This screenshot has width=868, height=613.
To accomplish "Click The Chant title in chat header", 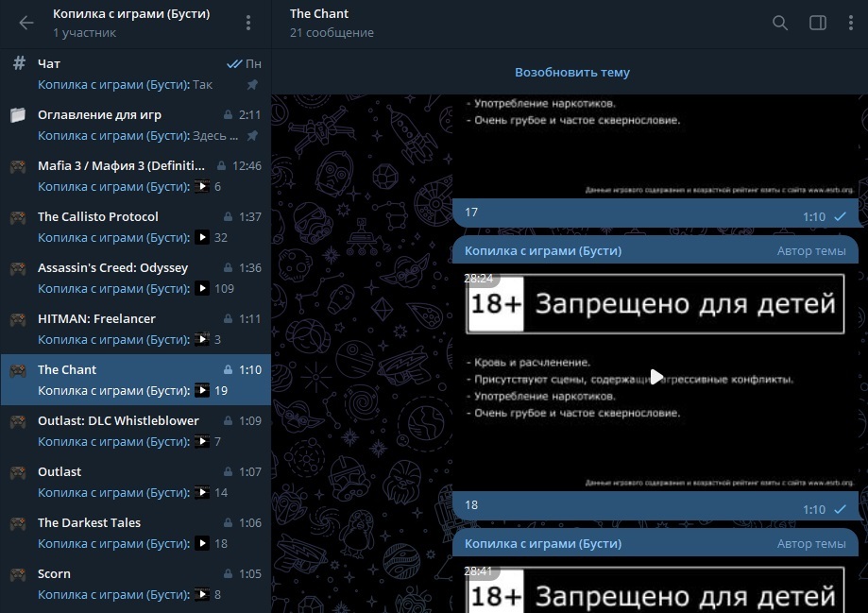I will [x=319, y=14].
